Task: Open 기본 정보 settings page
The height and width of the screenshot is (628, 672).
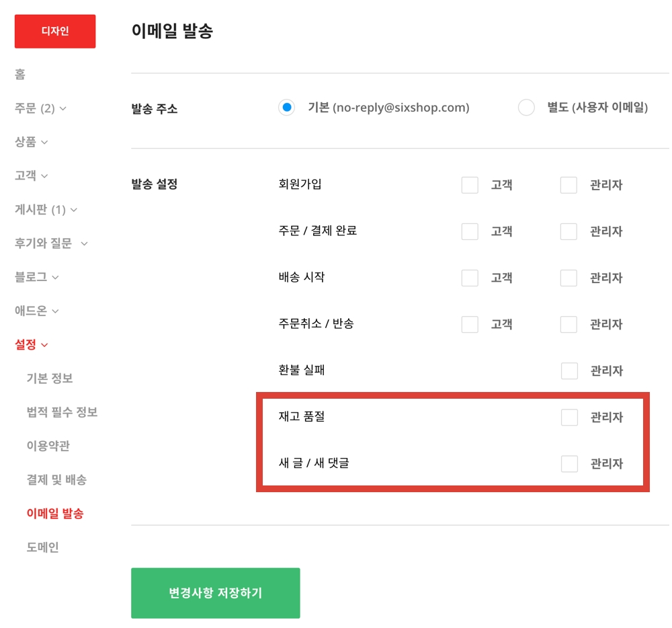Action: pyautogui.click(x=49, y=379)
